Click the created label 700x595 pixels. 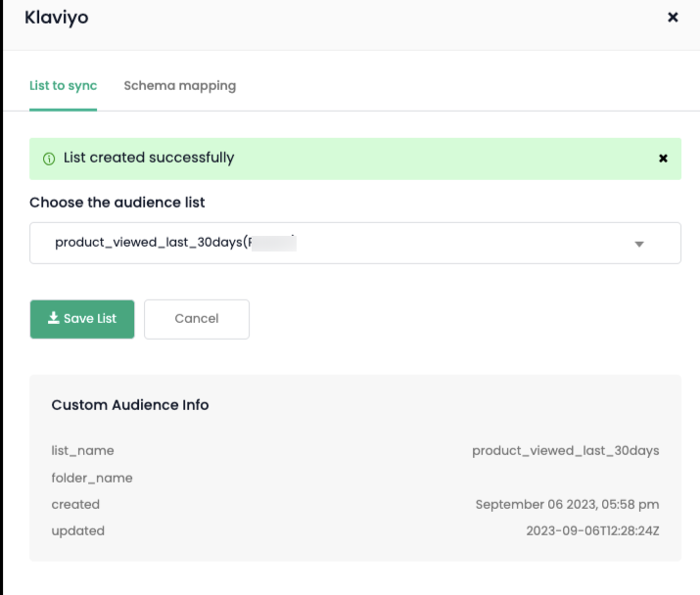[x=75, y=504]
